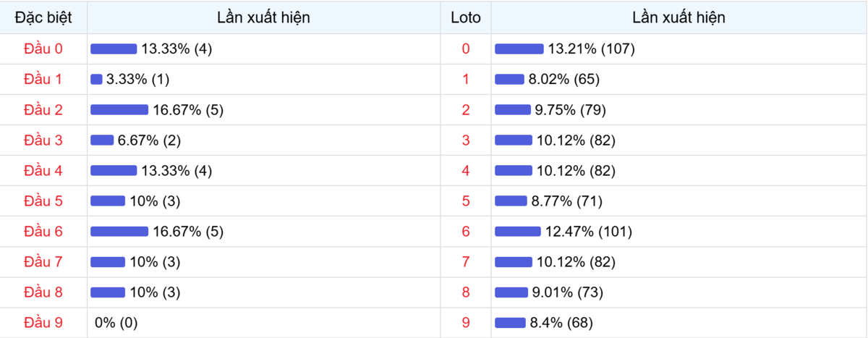Screen dimensions: 868x338
Task: Click the bar showing 12.47% (101)
Action: (517, 232)
